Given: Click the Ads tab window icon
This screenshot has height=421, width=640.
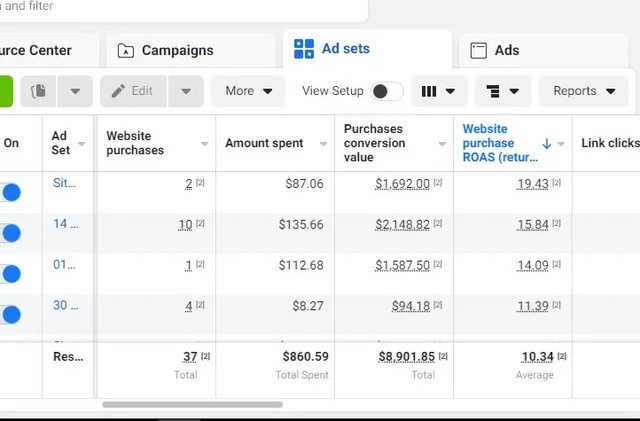Looking at the screenshot, I should [479, 50].
